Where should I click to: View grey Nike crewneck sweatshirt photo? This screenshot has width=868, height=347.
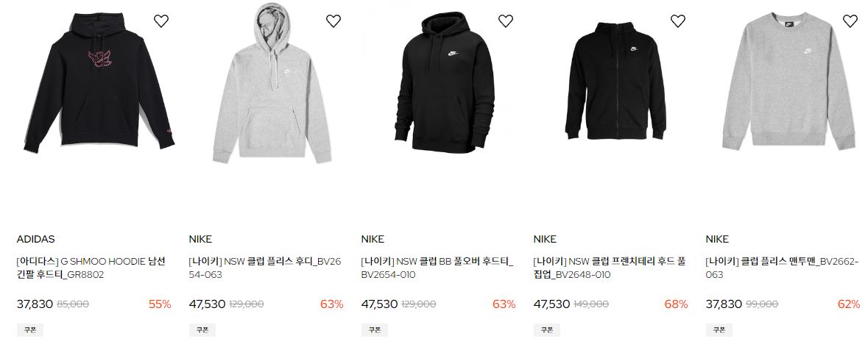tap(788, 81)
